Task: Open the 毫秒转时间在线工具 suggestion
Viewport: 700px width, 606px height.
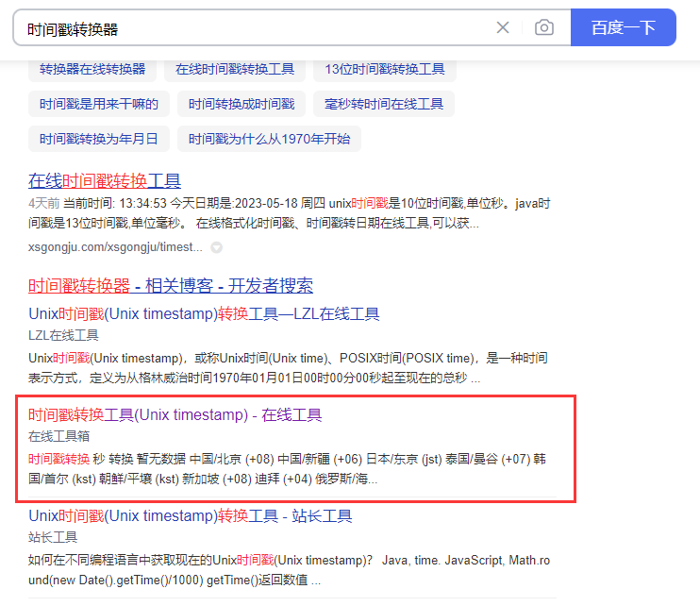Action: pyautogui.click(x=383, y=104)
